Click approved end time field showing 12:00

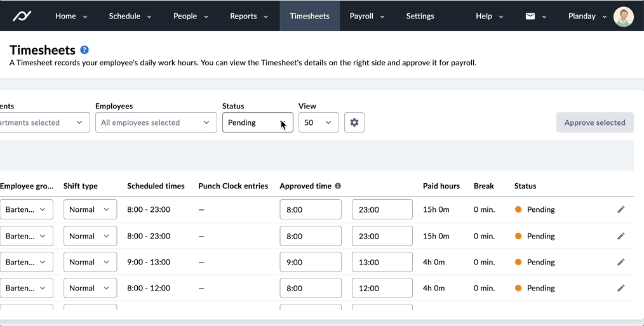tap(382, 289)
